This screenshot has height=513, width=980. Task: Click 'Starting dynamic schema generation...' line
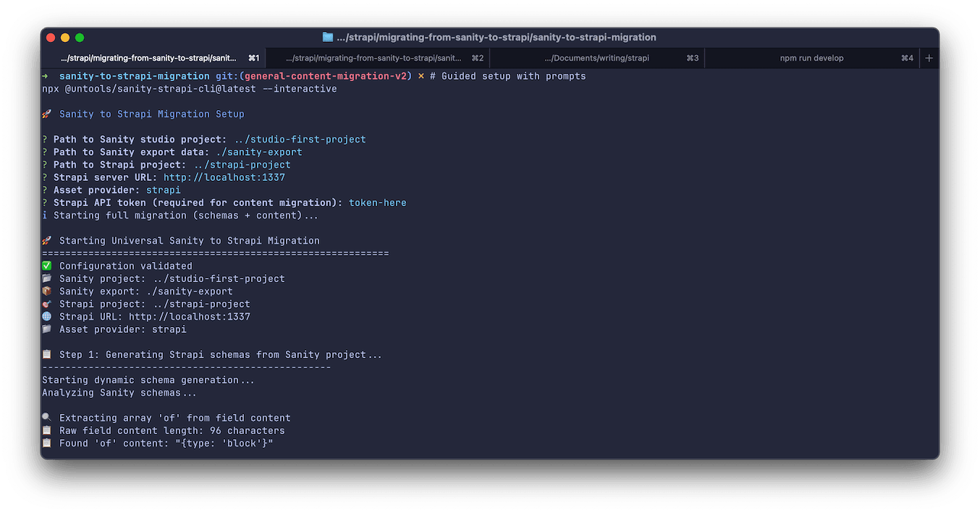coord(149,380)
